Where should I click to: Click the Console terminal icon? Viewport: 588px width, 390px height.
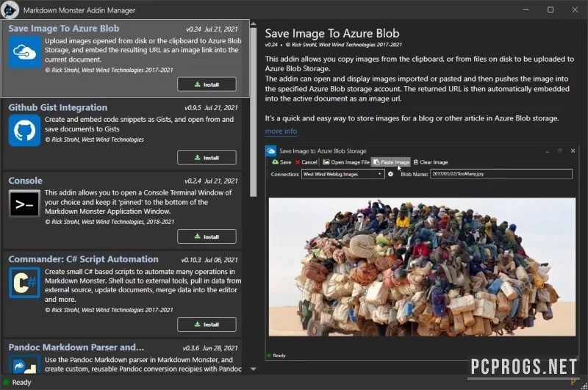click(x=24, y=203)
